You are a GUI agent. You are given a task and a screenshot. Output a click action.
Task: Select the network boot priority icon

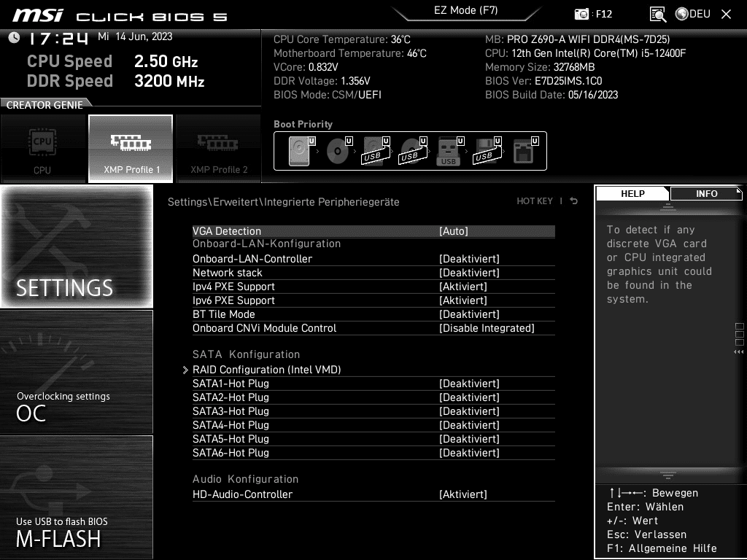click(x=525, y=151)
